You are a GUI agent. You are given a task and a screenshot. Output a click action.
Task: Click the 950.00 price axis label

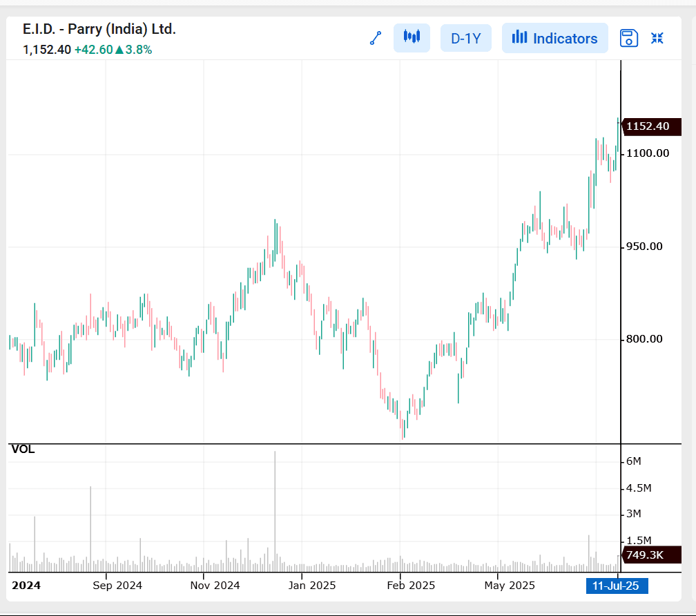pos(644,247)
